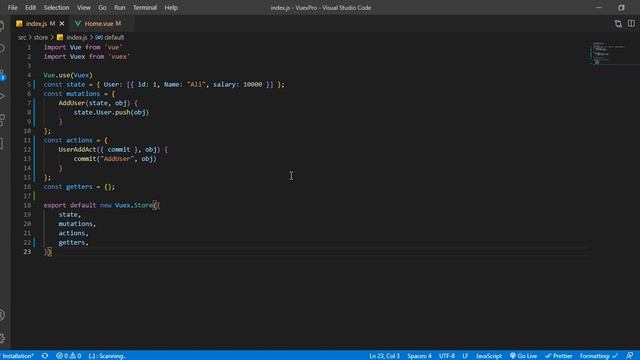Open Explorer view in the activity bar
Image resolution: width=640 pixels, height=360 pixels.
click(2, 26)
